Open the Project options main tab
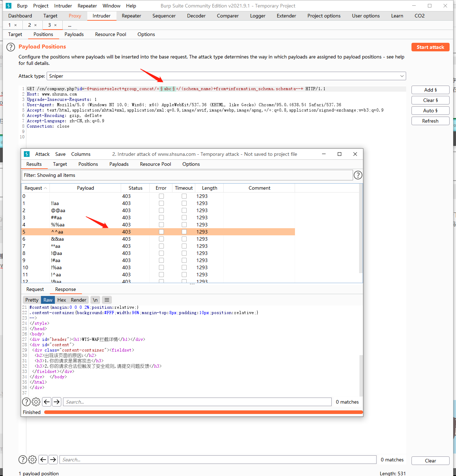The image size is (456, 476). tap(324, 16)
